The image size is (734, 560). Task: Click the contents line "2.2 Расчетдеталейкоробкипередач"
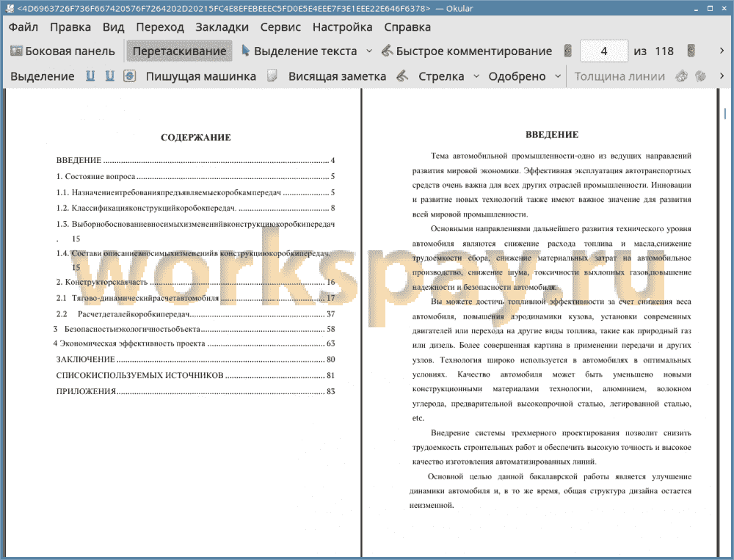[195, 313]
